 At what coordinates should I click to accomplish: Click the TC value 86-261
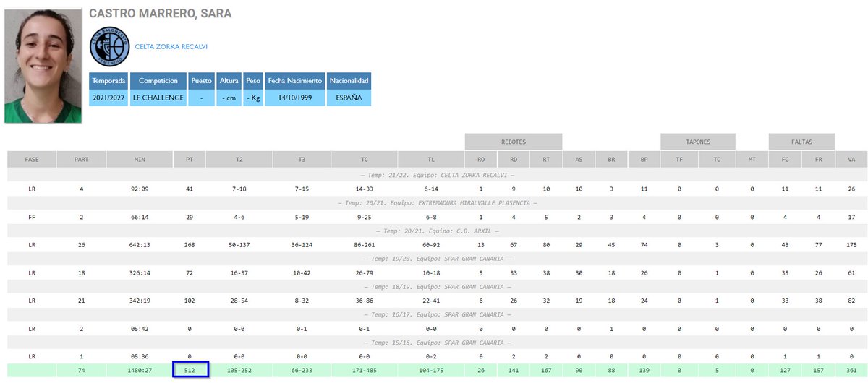point(364,245)
